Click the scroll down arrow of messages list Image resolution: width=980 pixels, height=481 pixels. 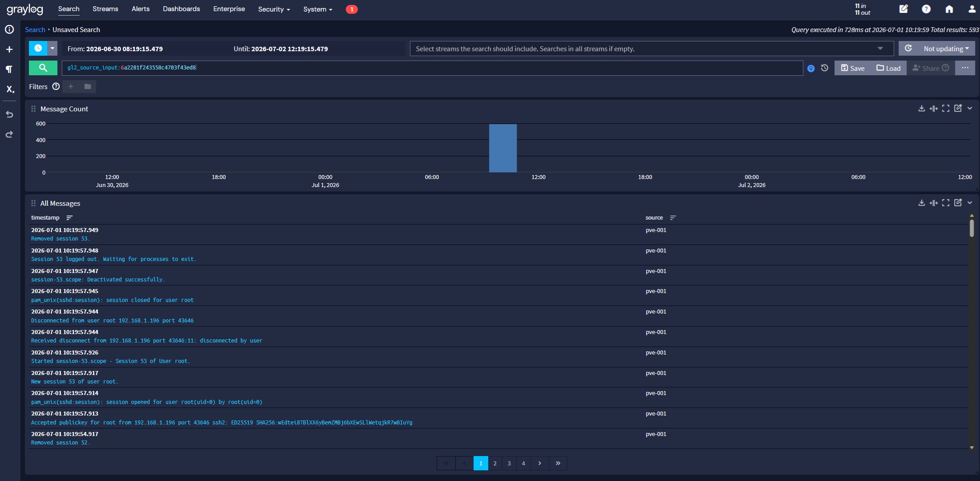tap(972, 448)
